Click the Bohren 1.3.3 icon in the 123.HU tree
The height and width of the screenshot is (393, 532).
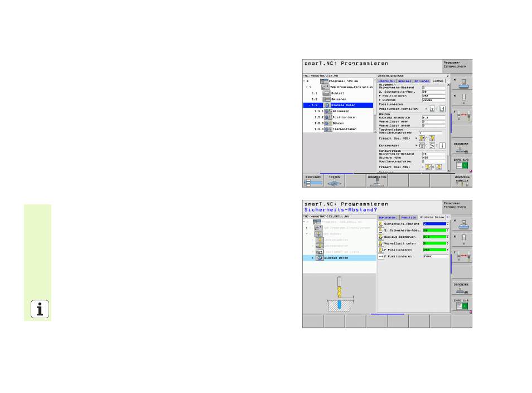point(328,123)
